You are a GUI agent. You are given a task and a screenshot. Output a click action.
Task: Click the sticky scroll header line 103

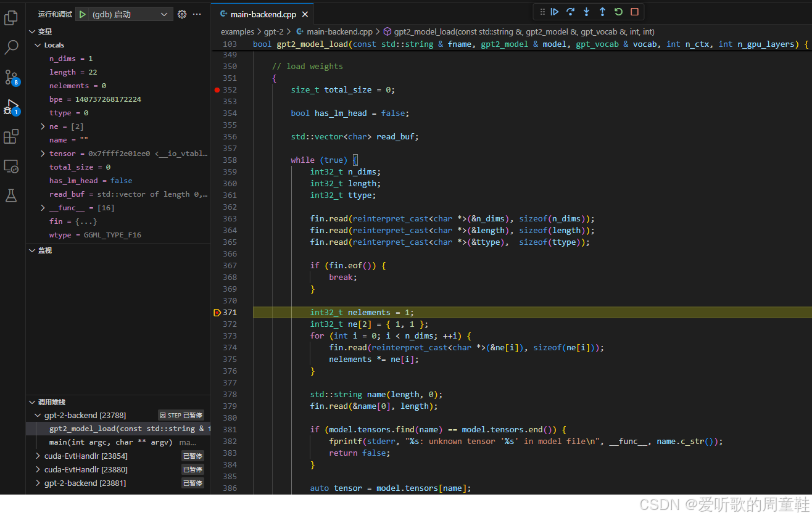click(511, 44)
